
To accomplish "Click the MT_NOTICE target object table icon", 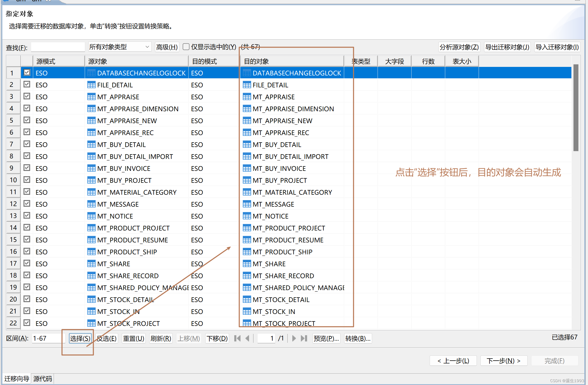I will pyautogui.click(x=247, y=216).
